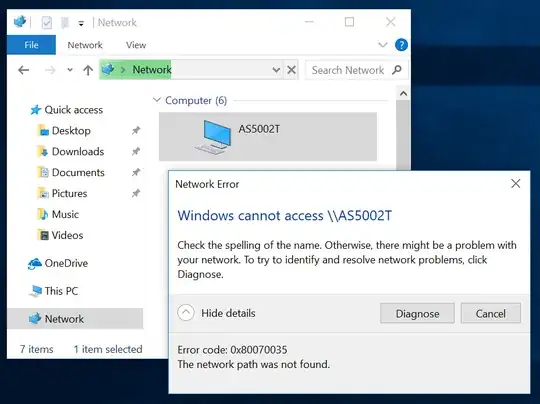Select the AS5002T computer item

[268, 136]
